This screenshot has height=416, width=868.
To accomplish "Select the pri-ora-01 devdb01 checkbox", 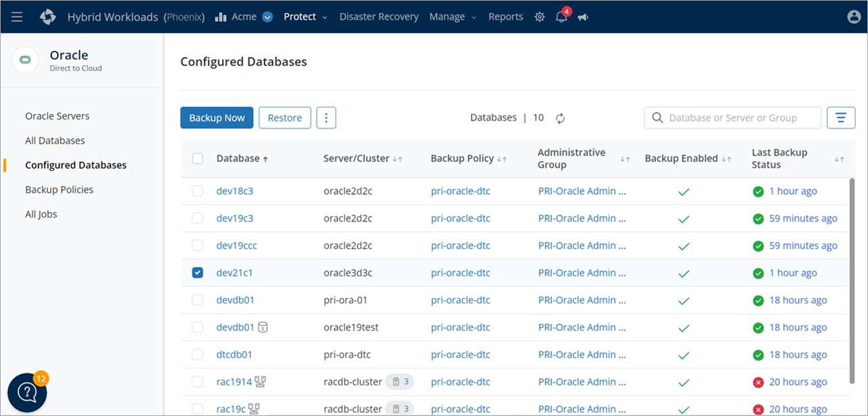I will point(198,299).
